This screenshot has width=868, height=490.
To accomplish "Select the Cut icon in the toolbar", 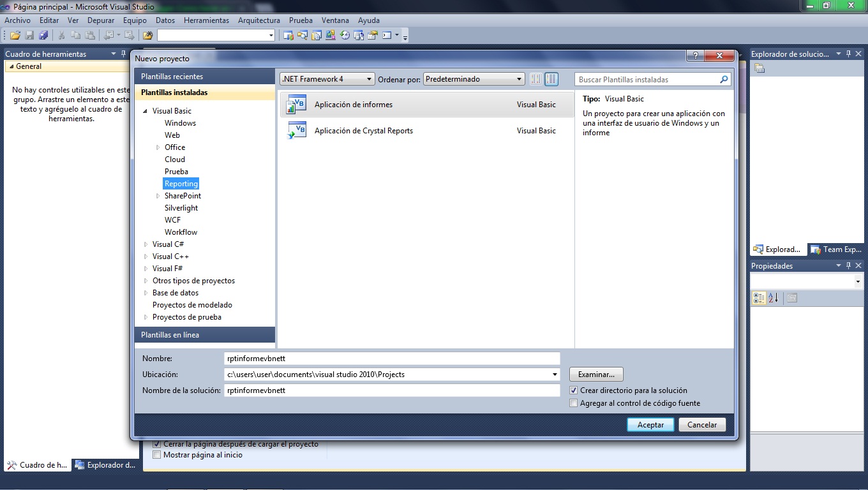I will [61, 35].
